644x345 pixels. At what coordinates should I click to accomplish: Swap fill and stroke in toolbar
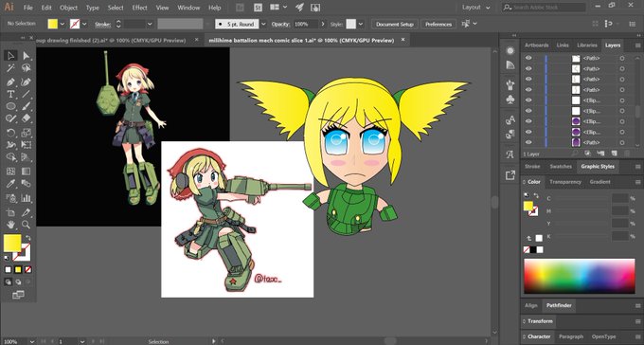(27, 238)
